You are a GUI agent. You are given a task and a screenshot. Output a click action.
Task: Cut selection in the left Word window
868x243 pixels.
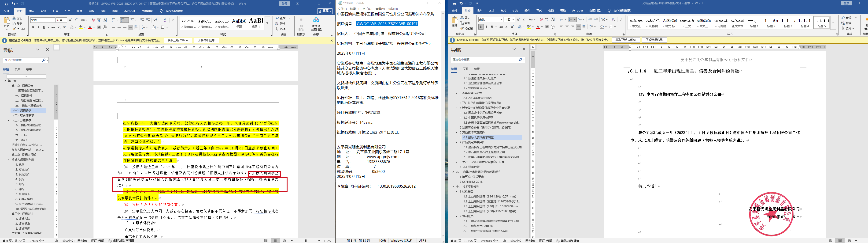pyautogui.click(x=18, y=18)
